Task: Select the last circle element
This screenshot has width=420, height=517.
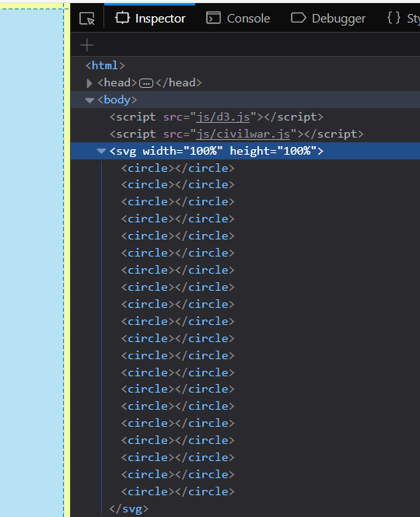Action: pos(177,491)
